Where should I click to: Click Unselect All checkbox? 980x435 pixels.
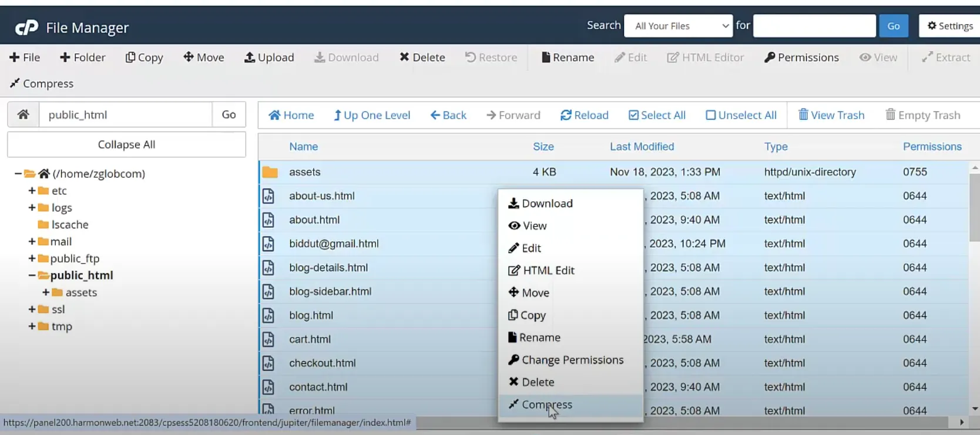pos(740,115)
